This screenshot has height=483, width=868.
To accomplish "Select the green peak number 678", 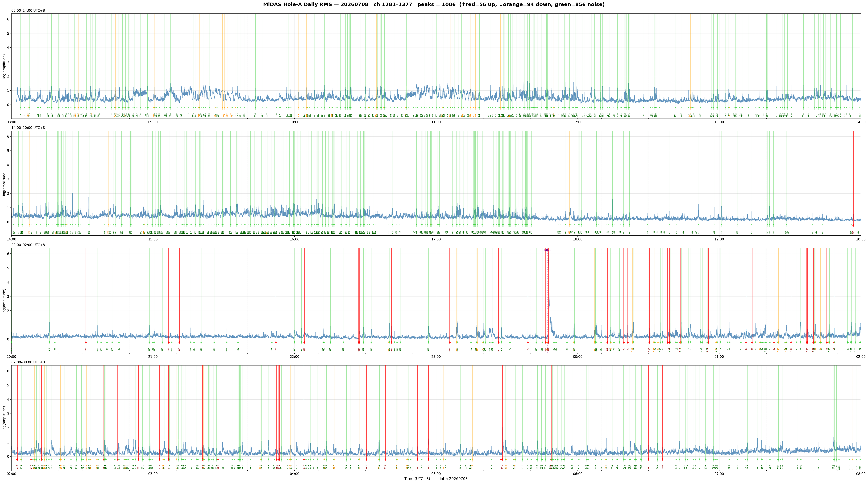I will [x=510, y=350].
